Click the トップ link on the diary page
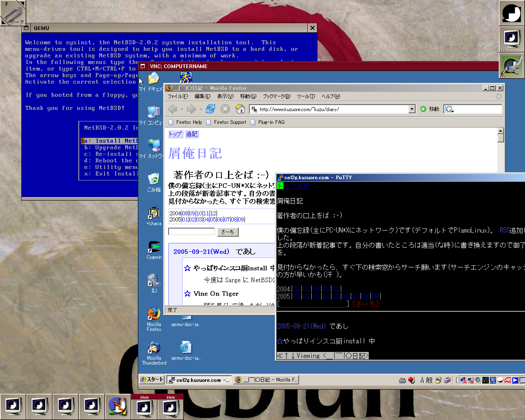The width and height of the screenshot is (525, 420). tap(175, 134)
